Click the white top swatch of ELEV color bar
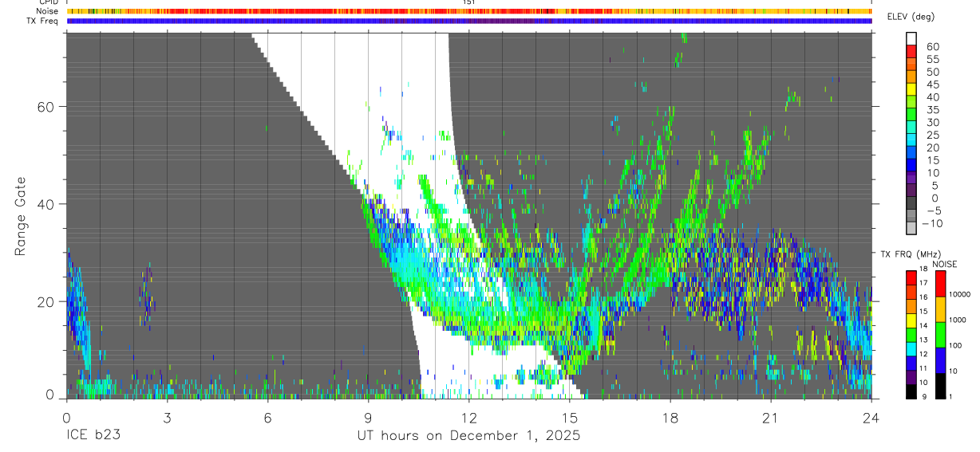The width and height of the screenshot is (980, 452). click(911, 38)
